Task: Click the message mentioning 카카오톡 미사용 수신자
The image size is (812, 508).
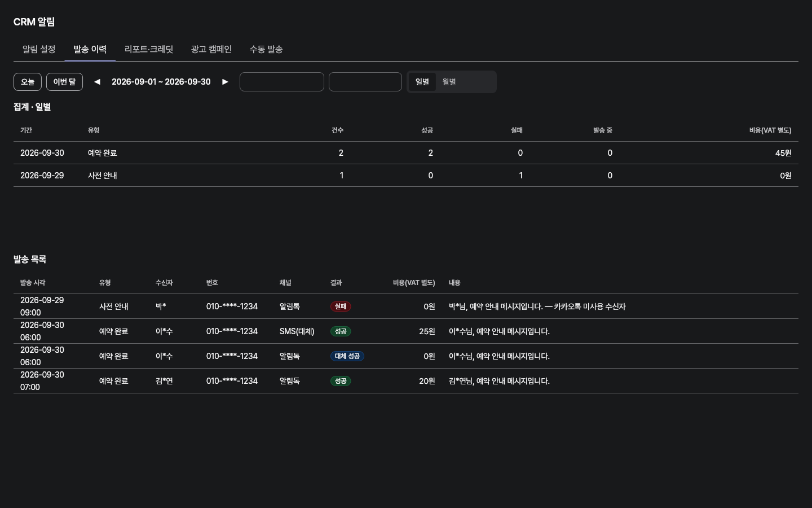Action: click(x=537, y=306)
